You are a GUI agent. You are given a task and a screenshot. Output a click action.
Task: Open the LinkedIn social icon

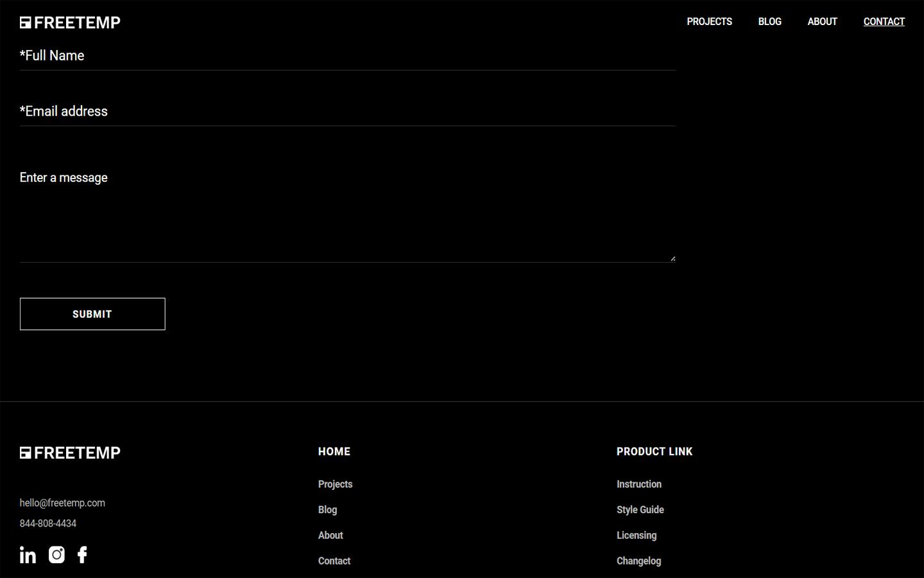point(28,554)
